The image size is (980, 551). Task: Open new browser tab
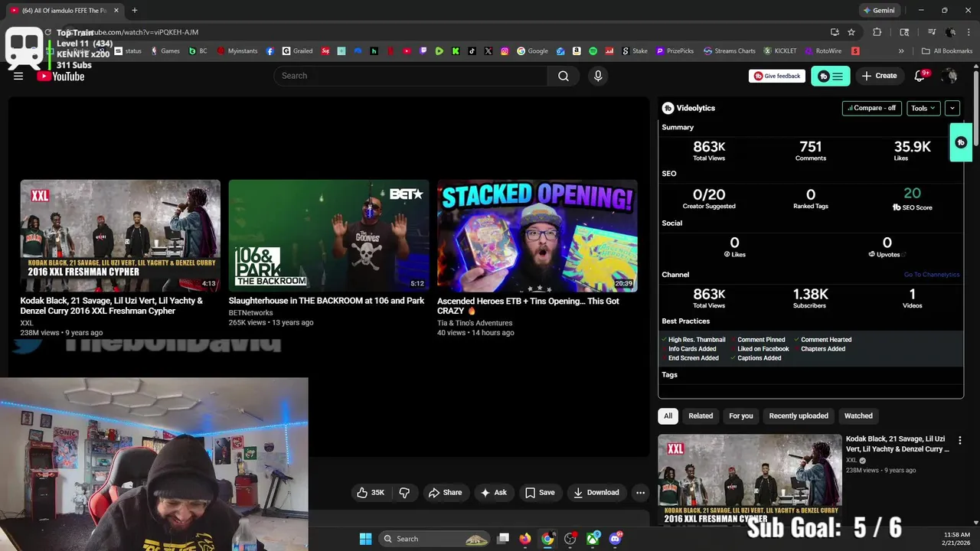135,11
